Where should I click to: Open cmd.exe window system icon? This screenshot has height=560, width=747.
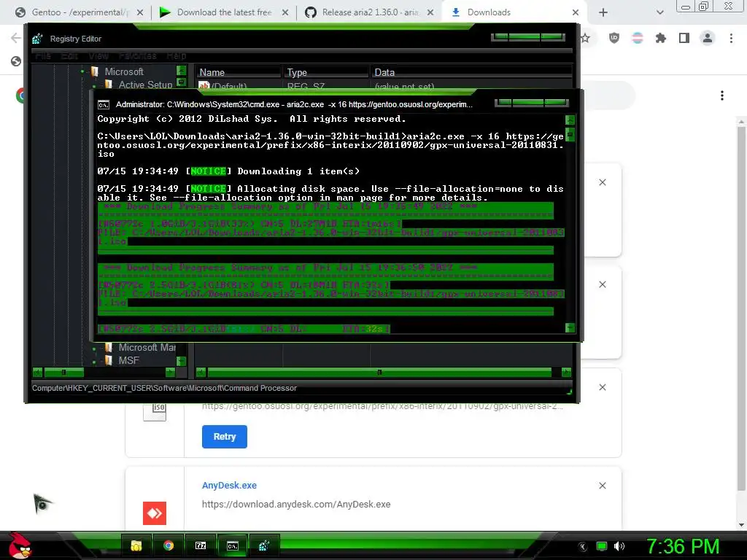pos(104,105)
